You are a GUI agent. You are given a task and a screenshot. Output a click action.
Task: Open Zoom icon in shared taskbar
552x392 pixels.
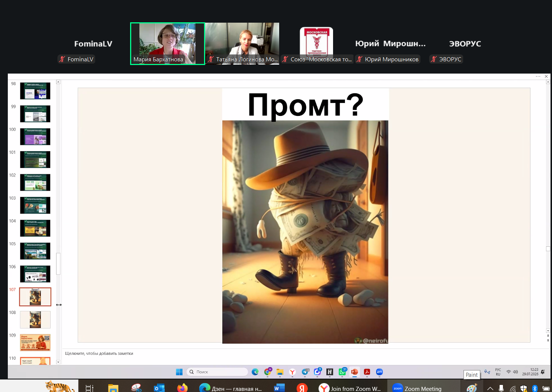click(x=380, y=372)
